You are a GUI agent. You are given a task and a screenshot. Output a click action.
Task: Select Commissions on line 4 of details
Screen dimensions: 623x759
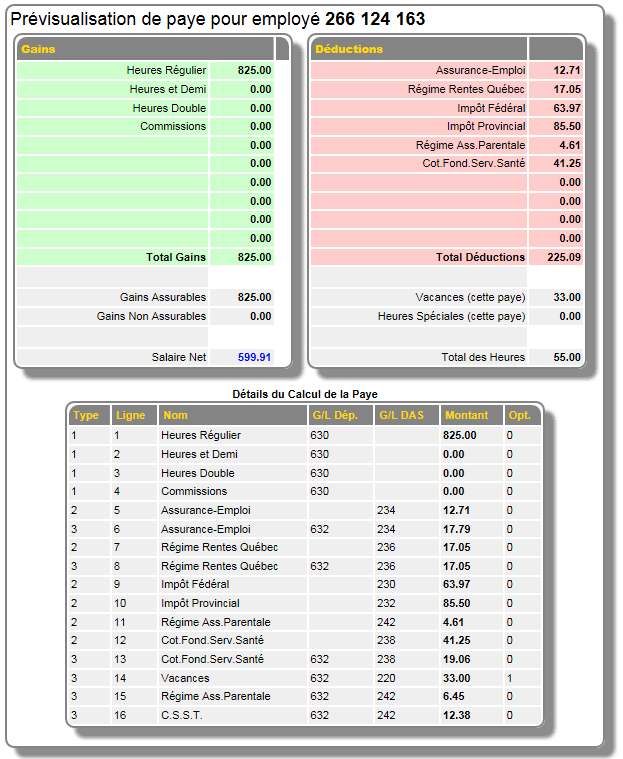(194, 491)
